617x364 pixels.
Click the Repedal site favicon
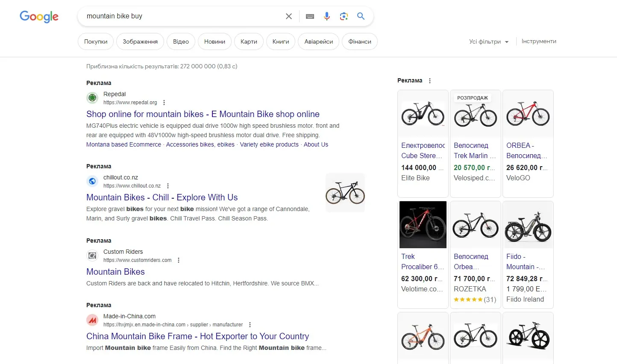tap(92, 98)
